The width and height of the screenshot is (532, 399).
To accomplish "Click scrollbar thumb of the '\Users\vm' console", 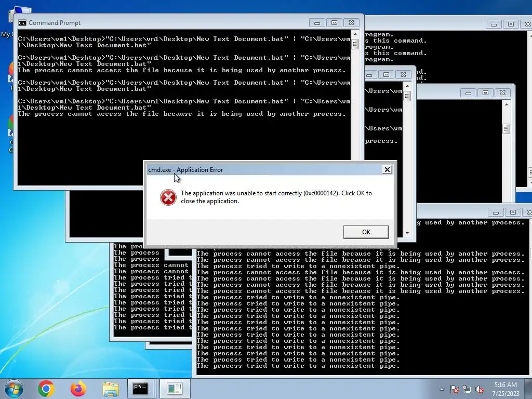I will pos(407,96).
